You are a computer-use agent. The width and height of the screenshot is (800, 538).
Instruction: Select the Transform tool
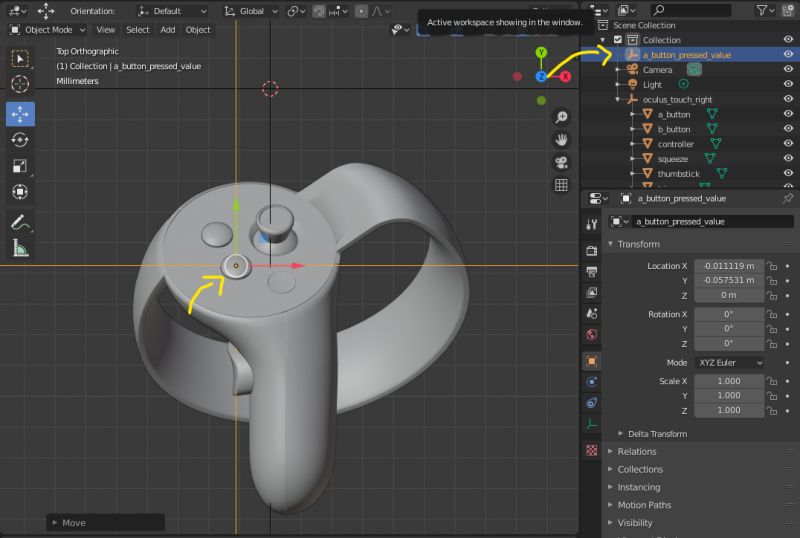point(20,192)
